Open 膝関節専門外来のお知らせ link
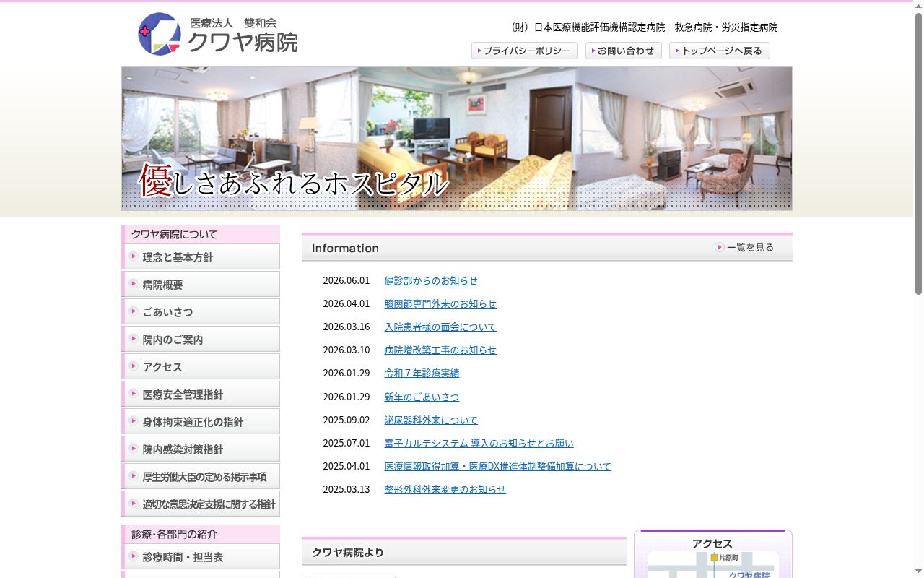This screenshot has width=924, height=578. click(x=440, y=303)
